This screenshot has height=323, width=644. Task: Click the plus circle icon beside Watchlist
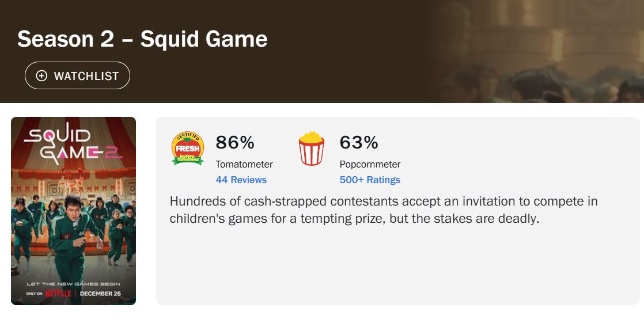click(x=41, y=76)
